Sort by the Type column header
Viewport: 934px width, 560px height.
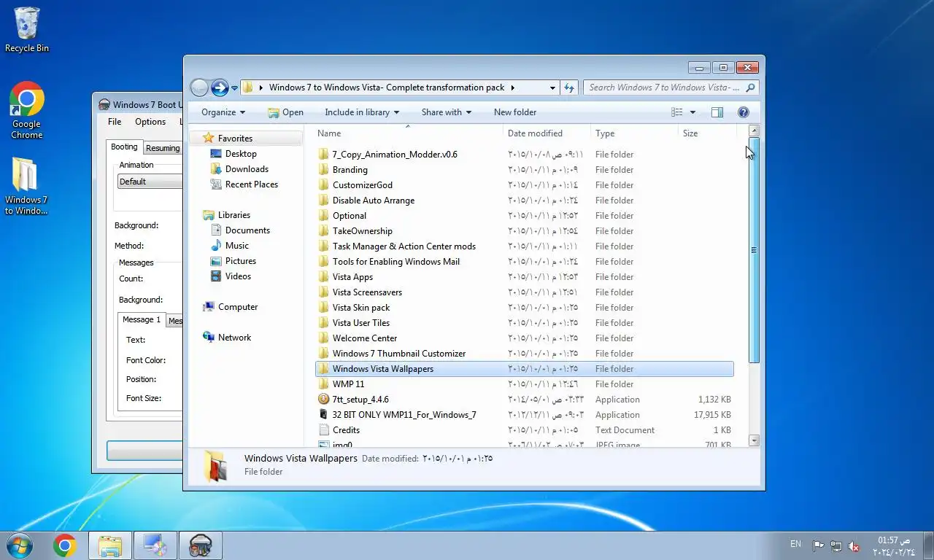tap(634, 133)
